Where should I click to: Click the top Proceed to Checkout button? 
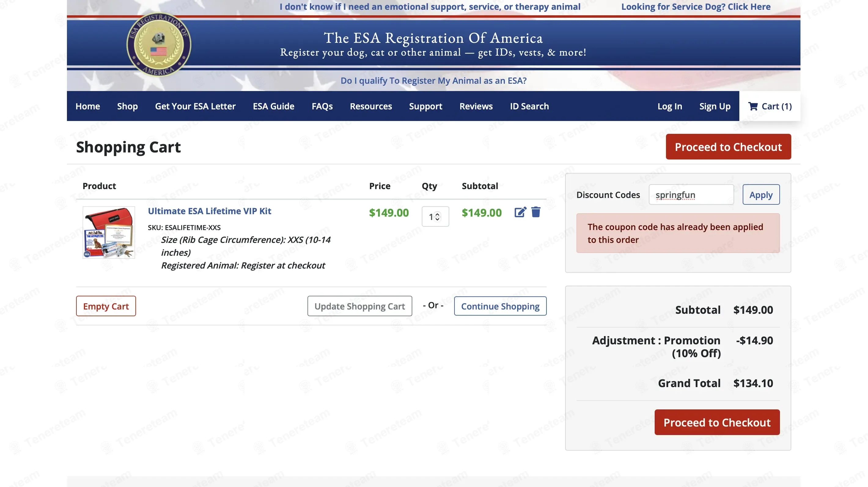coord(728,147)
